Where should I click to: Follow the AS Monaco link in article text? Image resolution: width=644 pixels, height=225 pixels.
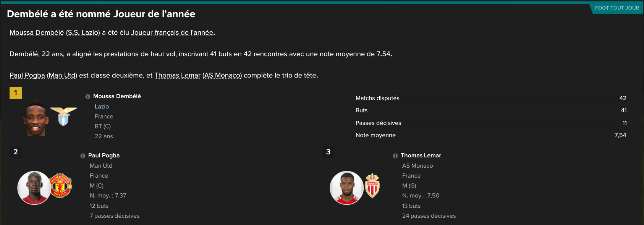pyautogui.click(x=222, y=76)
